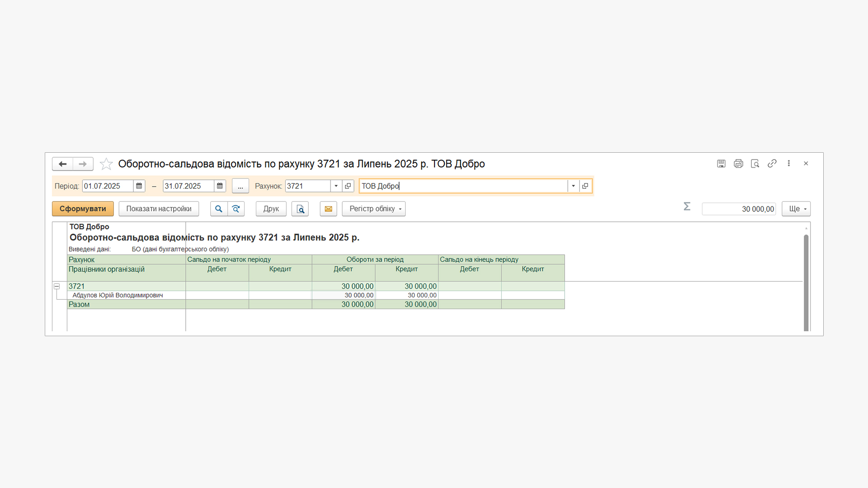Copy link to report with chain icon
868x488 pixels.
click(772, 164)
